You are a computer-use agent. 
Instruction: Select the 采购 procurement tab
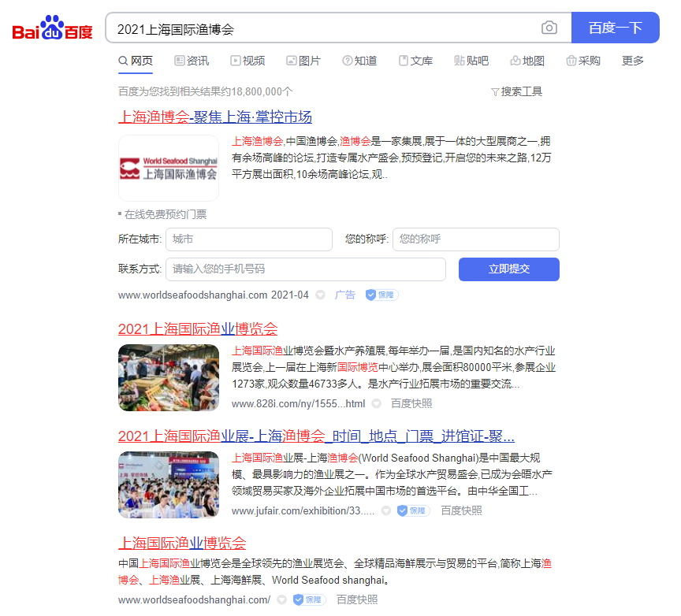(582, 60)
